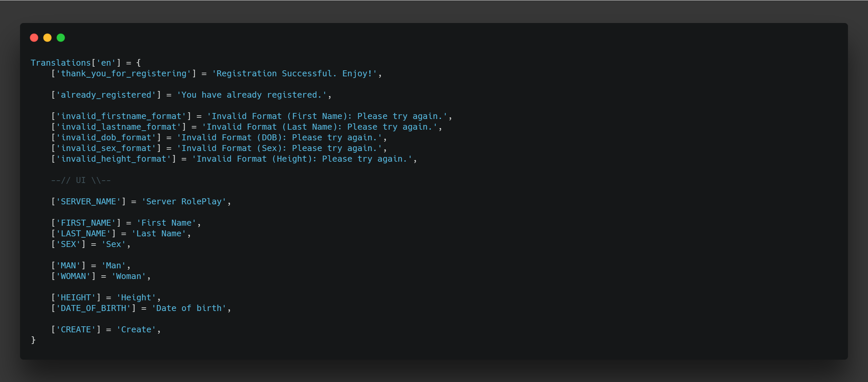The width and height of the screenshot is (868, 382).
Task: Click the 'already_registered' key
Action: coord(106,95)
